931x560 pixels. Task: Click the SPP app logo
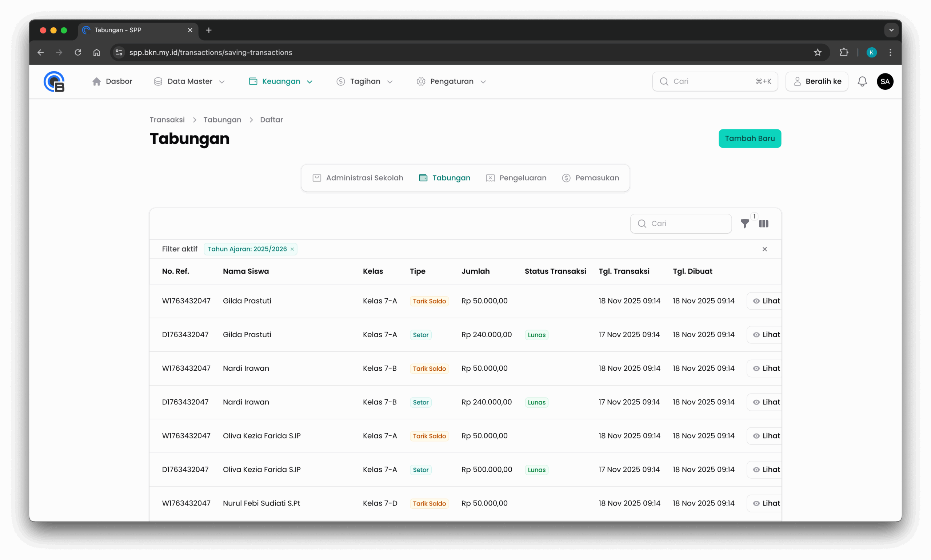click(x=54, y=81)
